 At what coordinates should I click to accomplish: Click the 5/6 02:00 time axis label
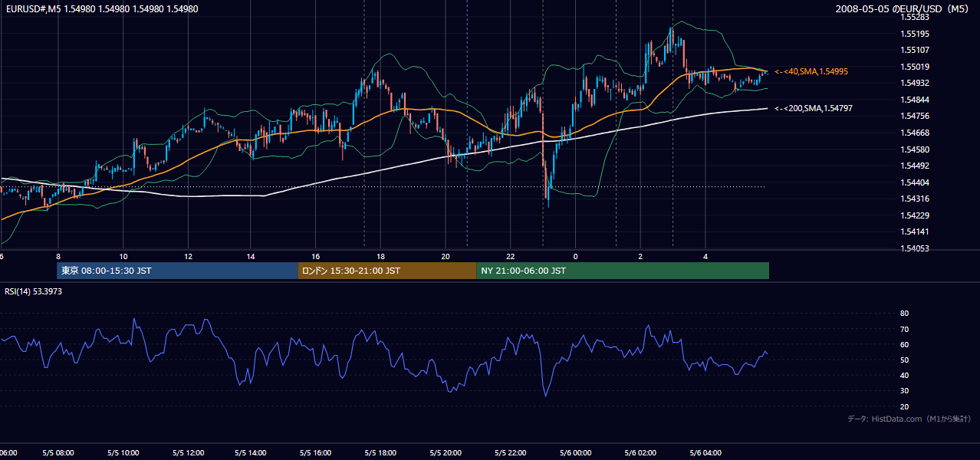(x=640, y=453)
